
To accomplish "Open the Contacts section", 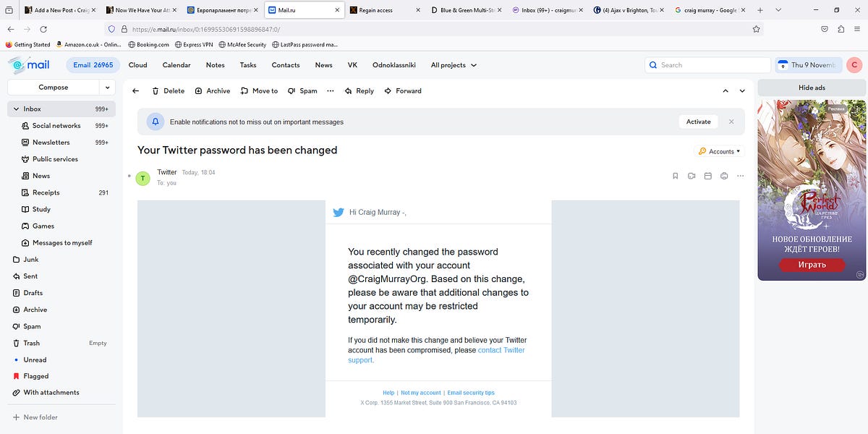I will 285,65.
